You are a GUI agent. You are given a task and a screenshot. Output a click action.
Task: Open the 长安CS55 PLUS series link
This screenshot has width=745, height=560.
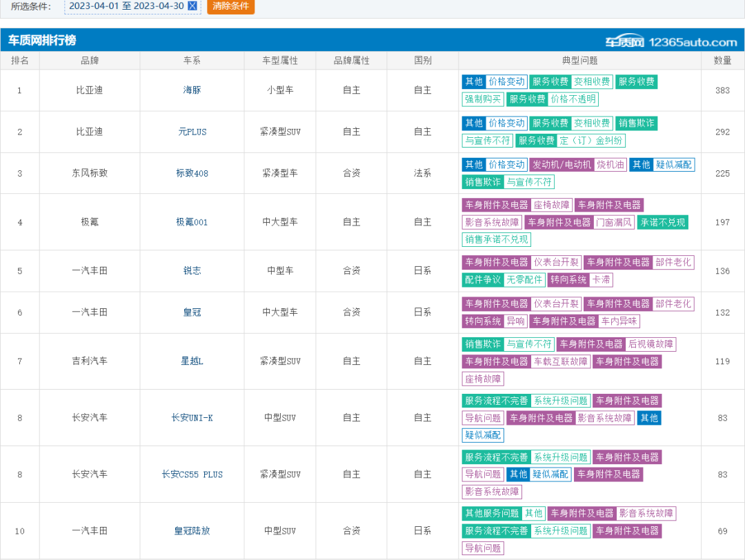point(192,474)
